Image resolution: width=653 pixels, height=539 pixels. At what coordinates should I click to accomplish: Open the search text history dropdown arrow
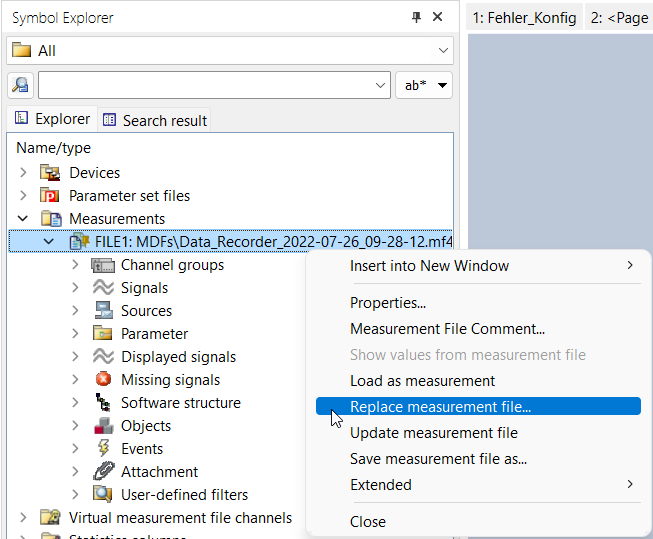(x=380, y=85)
